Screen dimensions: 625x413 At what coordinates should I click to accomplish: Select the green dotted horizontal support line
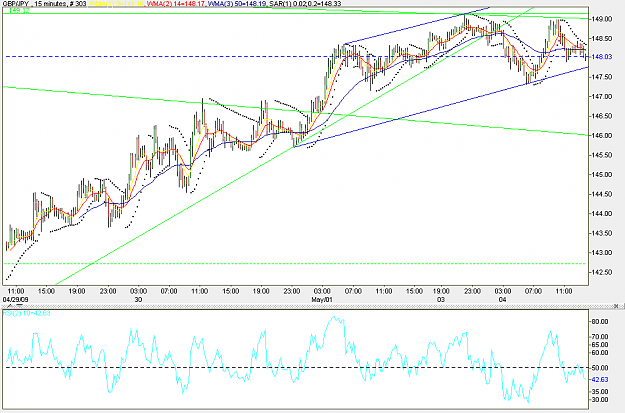(x=295, y=264)
